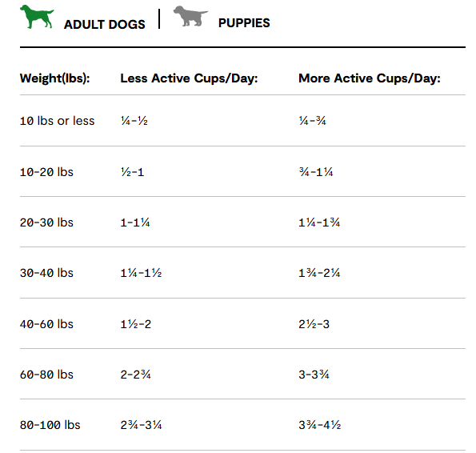Select the 40-60 lbs weight row
This screenshot has width=476, height=453.
click(242, 323)
